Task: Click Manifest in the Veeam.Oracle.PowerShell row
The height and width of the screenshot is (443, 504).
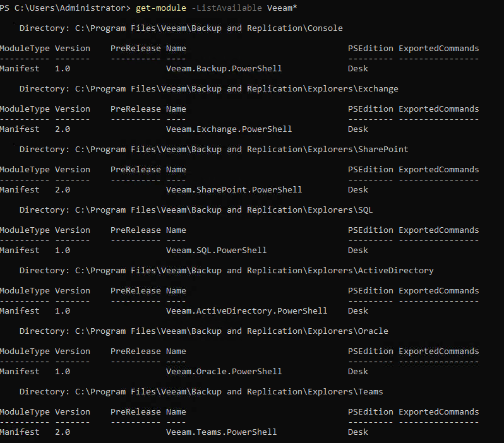Action: (20, 371)
